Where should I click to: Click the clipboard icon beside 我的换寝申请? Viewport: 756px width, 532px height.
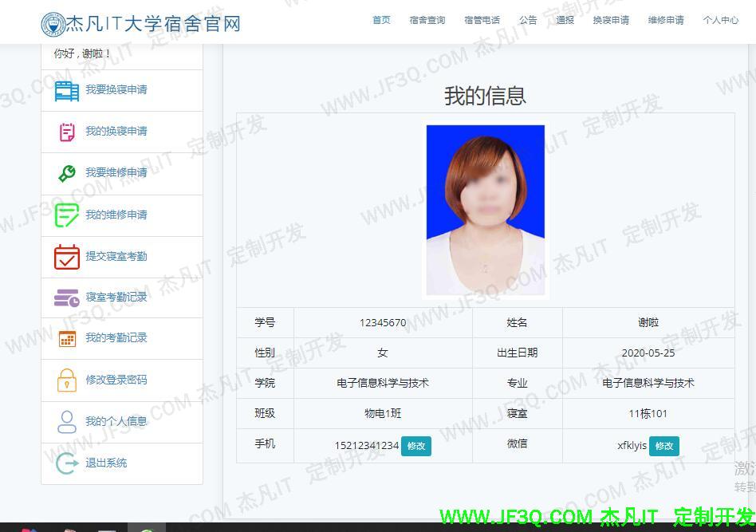[67, 131]
